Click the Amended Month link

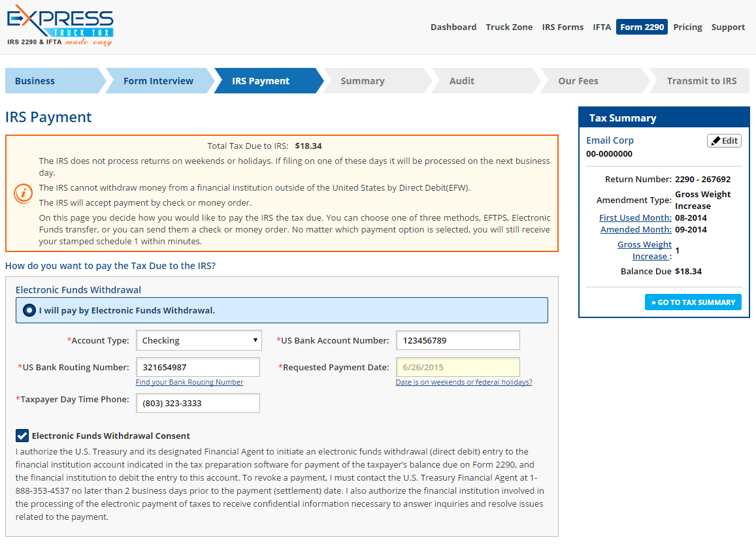coord(636,230)
